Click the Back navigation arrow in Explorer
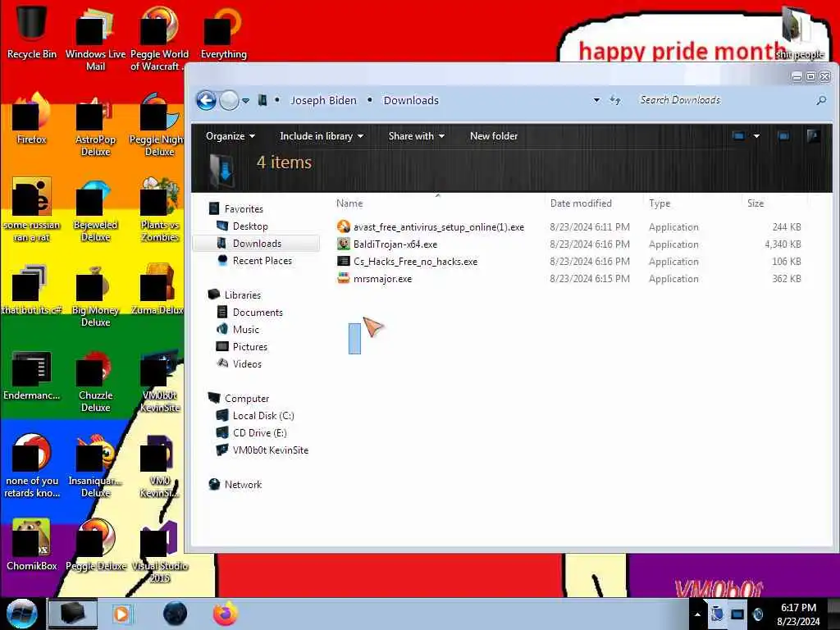This screenshot has height=630, width=840. coord(206,100)
